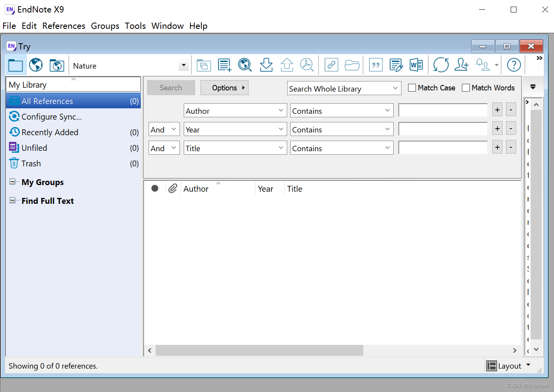Viewport: 554px width, 392px height.
Task: Select Unfiled group
Action: (73, 148)
